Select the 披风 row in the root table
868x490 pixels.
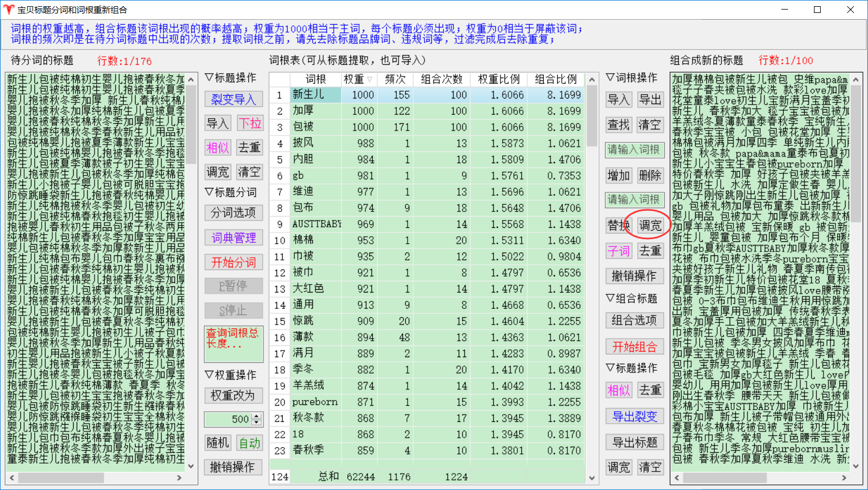pyautogui.click(x=315, y=143)
